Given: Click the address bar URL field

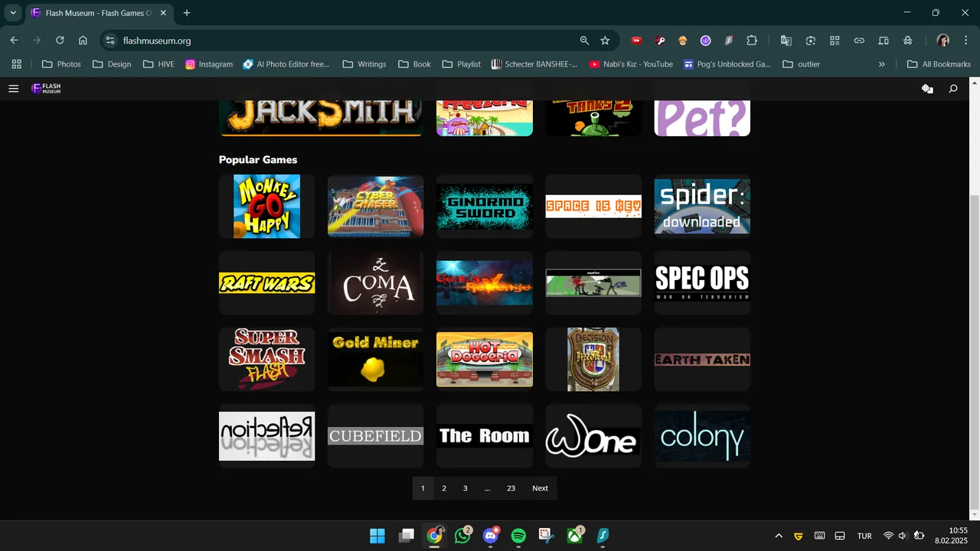Looking at the screenshot, I should pos(345,41).
